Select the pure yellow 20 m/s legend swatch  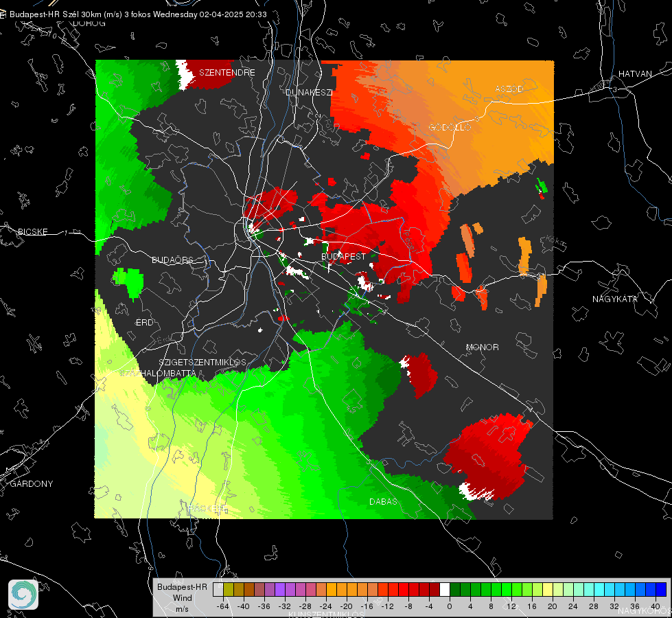(x=548, y=589)
